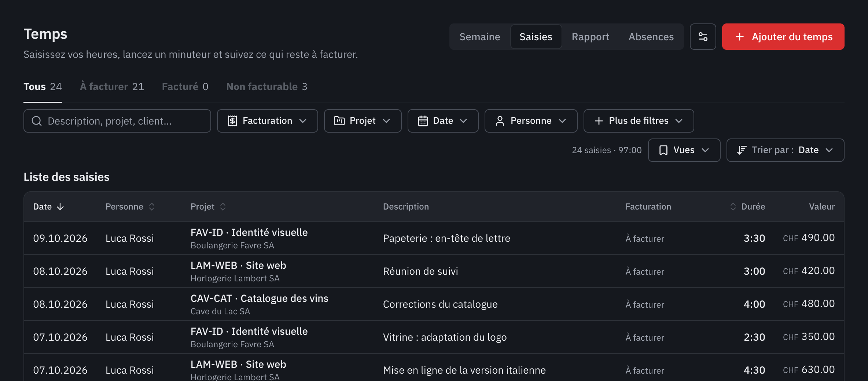Click the CHF 630.00 value
The width and height of the screenshot is (868, 381).
pyautogui.click(x=809, y=370)
